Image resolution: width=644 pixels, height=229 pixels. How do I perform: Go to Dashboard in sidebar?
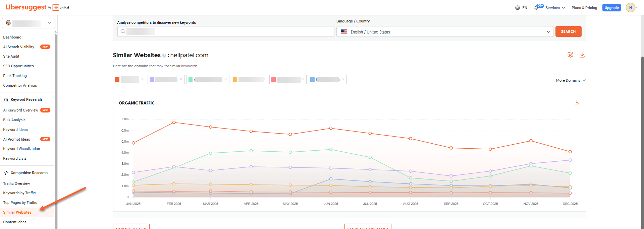click(12, 37)
